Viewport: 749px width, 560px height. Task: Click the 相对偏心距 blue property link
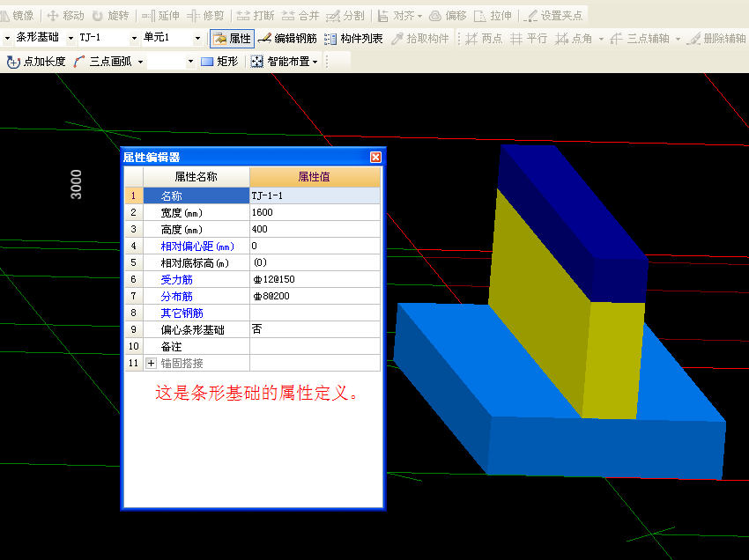197,247
